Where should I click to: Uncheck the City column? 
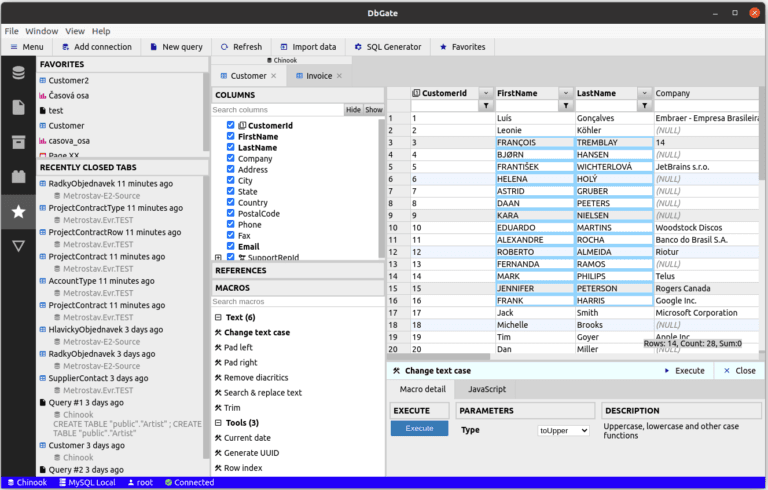pos(231,180)
